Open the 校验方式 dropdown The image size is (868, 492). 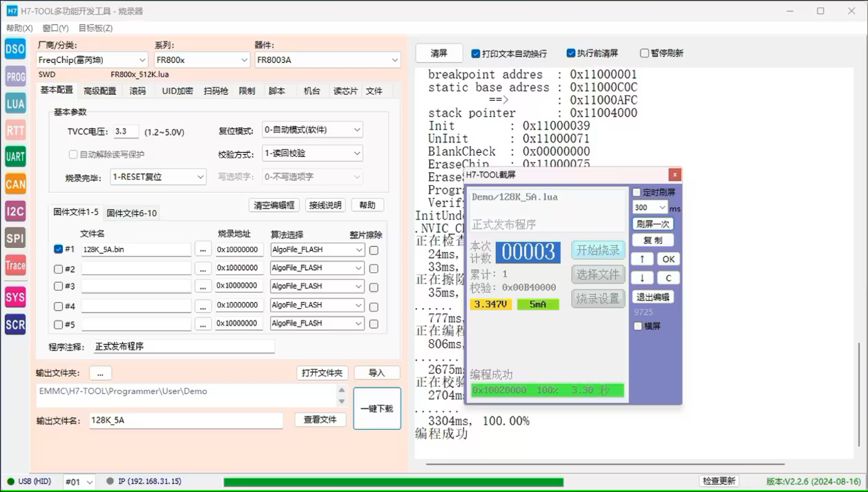312,153
